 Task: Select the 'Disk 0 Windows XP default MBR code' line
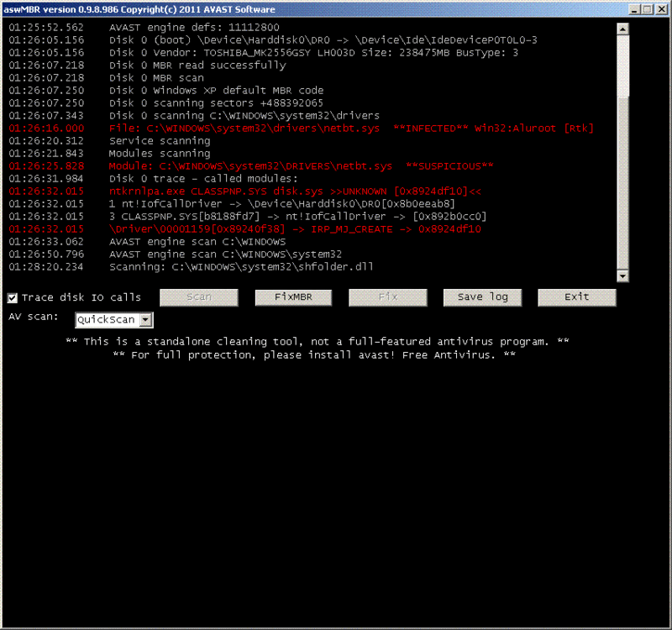pyautogui.click(x=166, y=91)
